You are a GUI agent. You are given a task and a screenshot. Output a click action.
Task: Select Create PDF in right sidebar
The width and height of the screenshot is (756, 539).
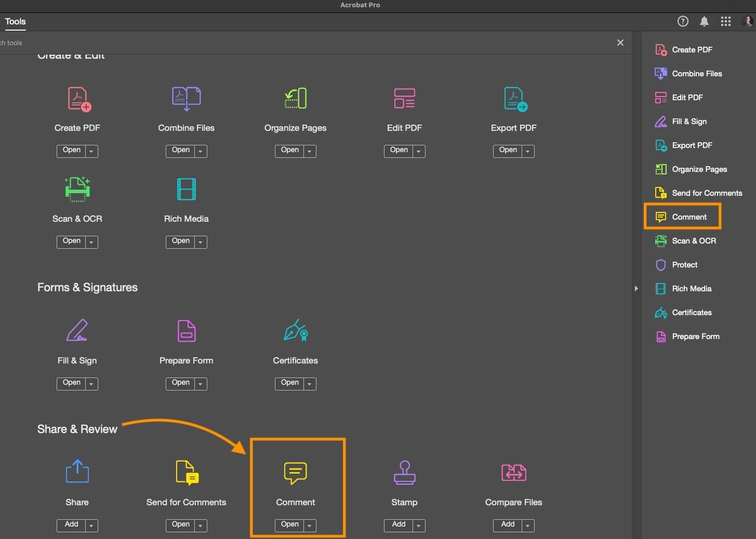coord(683,50)
